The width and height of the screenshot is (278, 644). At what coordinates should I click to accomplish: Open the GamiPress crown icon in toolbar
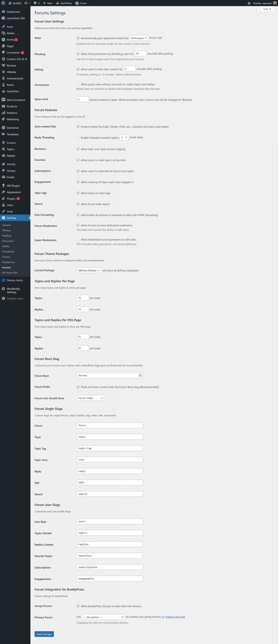pos(58,3)
